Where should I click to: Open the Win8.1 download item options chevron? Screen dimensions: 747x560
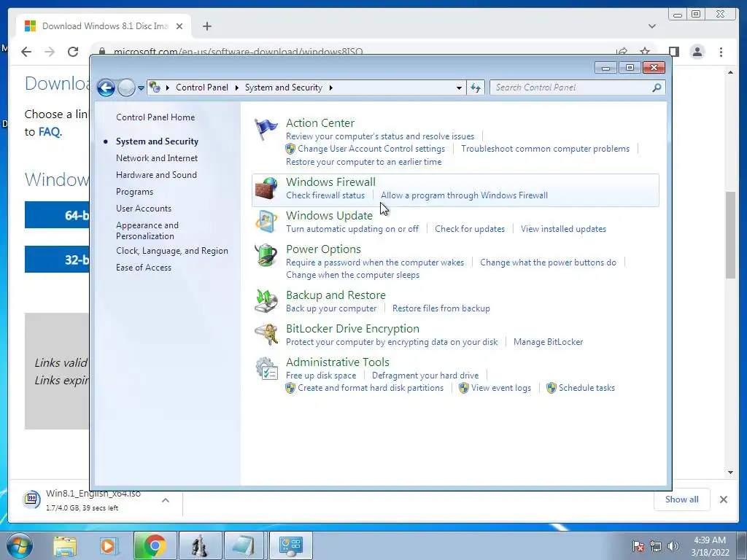(x=166, y=500)
